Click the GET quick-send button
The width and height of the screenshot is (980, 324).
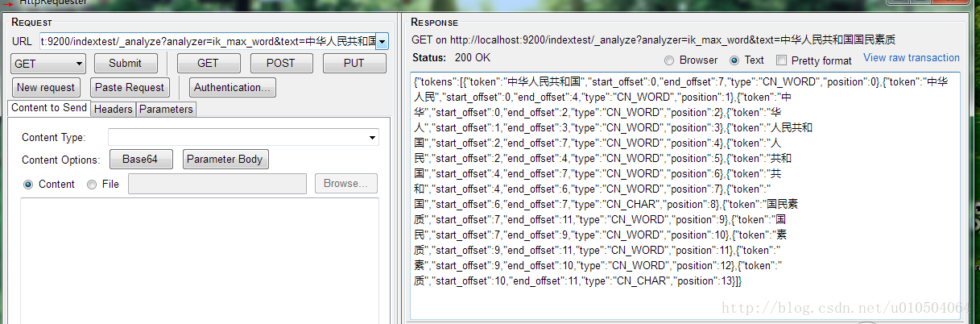(208, 63)
